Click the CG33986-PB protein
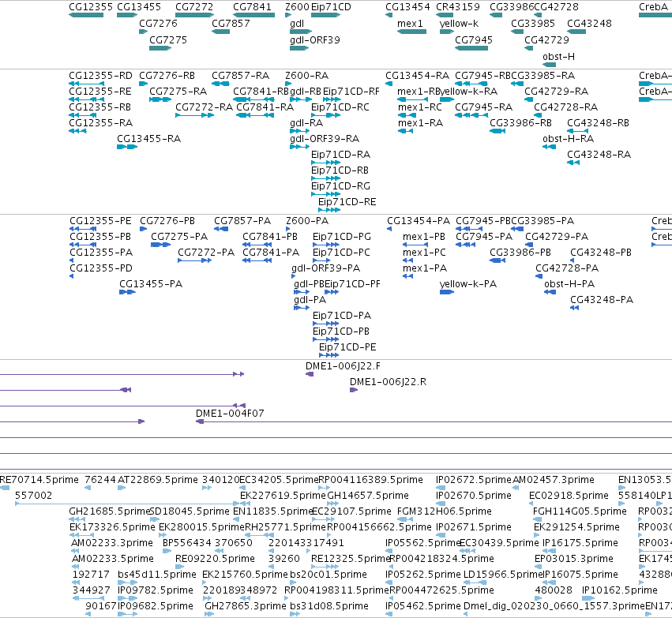 click(497, 260)
